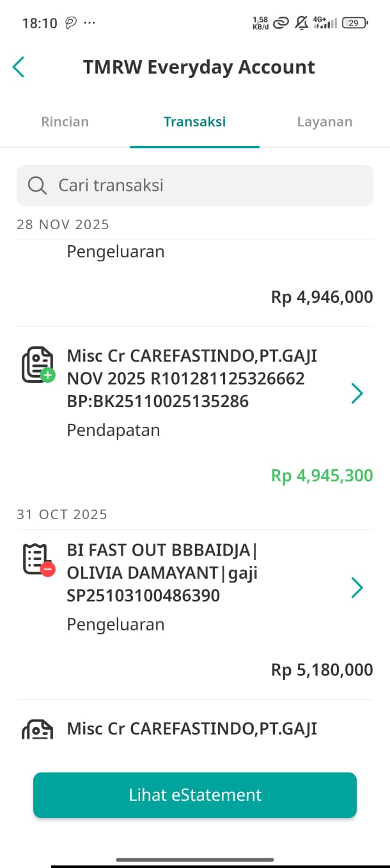Expand CAREFASTINDO Nov 2025 transaction chevron
The width and height of the screenshot is (390, 868).
point(357,394)
